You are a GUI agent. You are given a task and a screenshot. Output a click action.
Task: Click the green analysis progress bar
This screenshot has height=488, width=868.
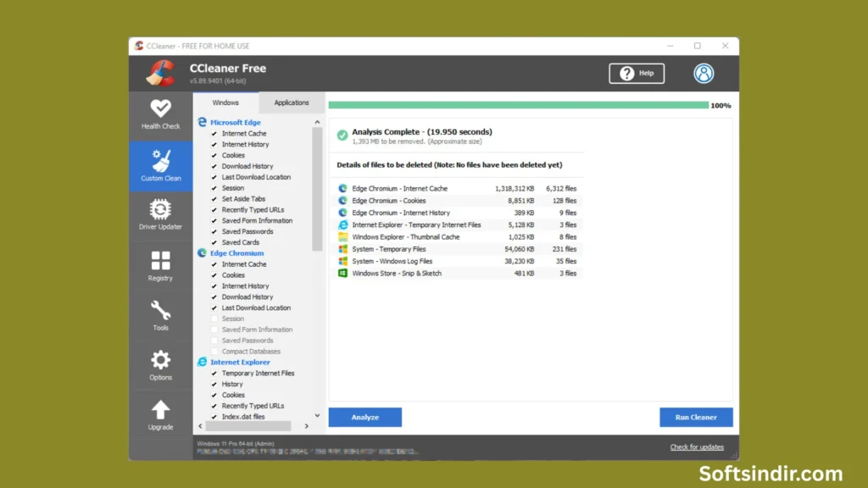click(517, 105)
